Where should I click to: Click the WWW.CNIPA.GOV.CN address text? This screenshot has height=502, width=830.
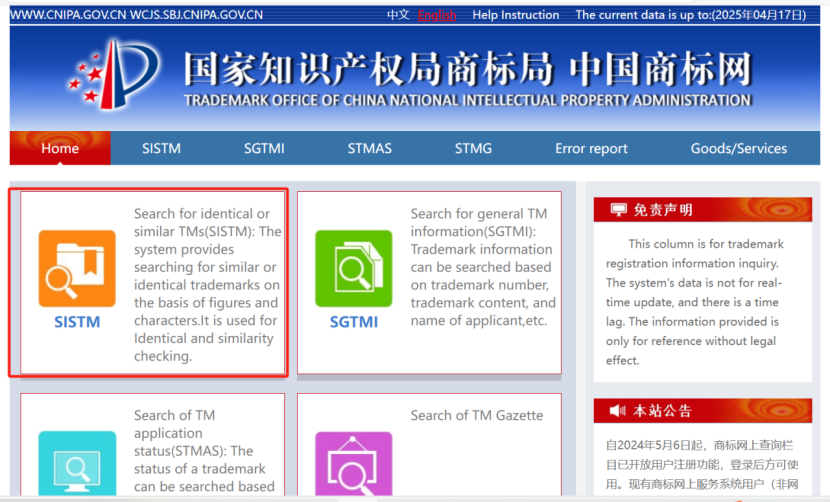[68, 15]
